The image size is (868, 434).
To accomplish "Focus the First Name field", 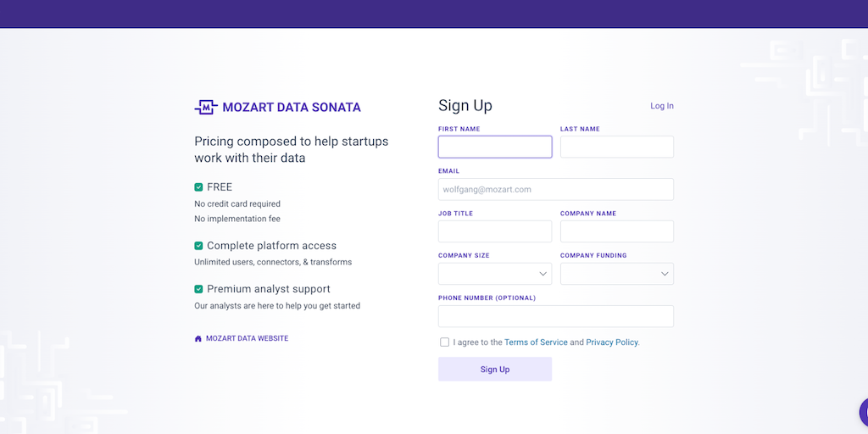I will coord(495,147).
